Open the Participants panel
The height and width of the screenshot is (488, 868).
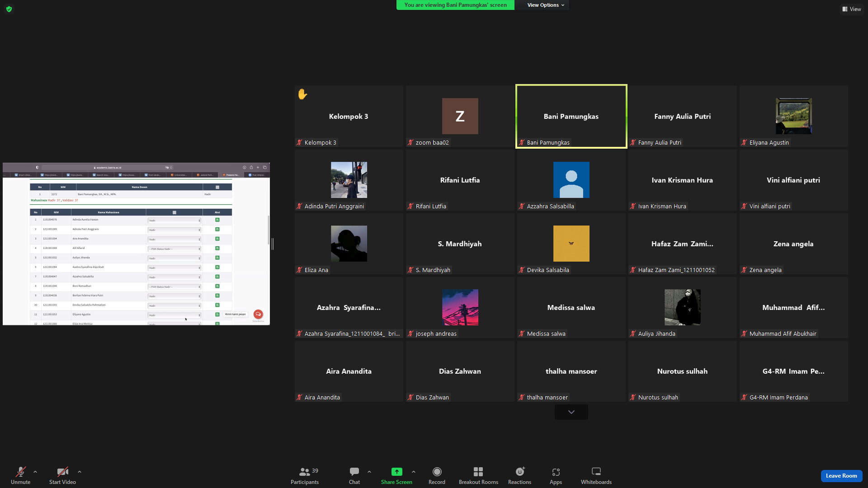click(305, 476)
